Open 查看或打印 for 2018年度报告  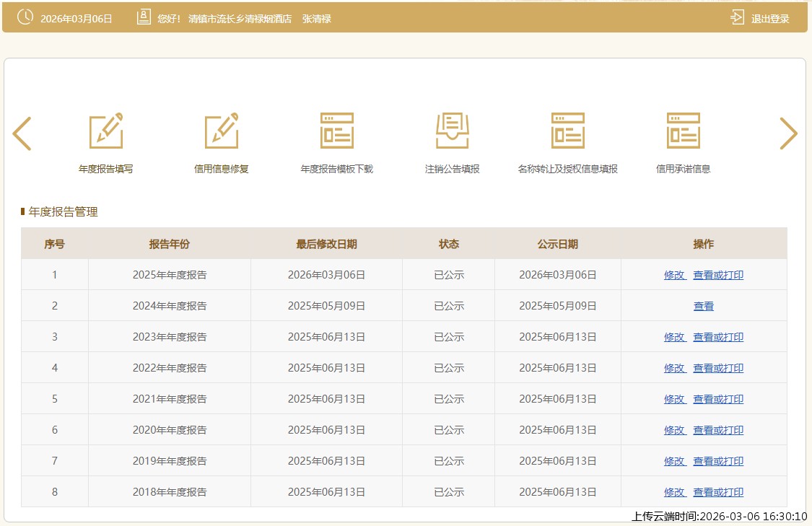click(x=718, y=492)
